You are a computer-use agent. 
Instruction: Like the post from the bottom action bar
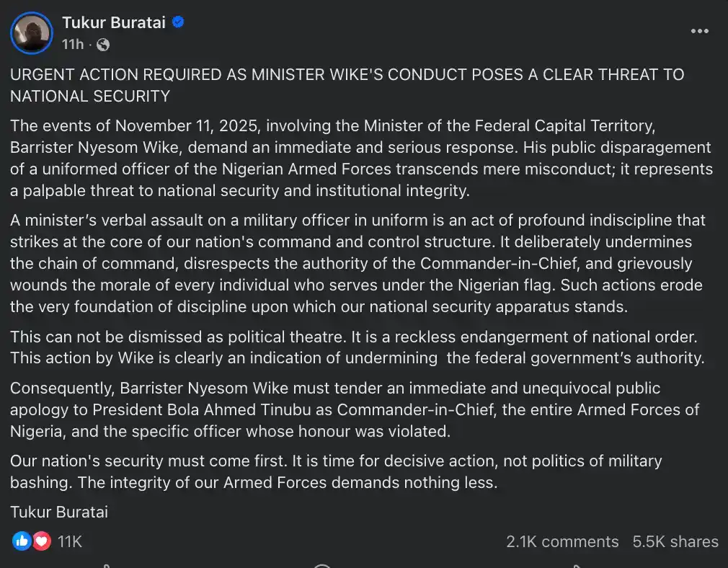pyautogui.click(x=108, y=564)
